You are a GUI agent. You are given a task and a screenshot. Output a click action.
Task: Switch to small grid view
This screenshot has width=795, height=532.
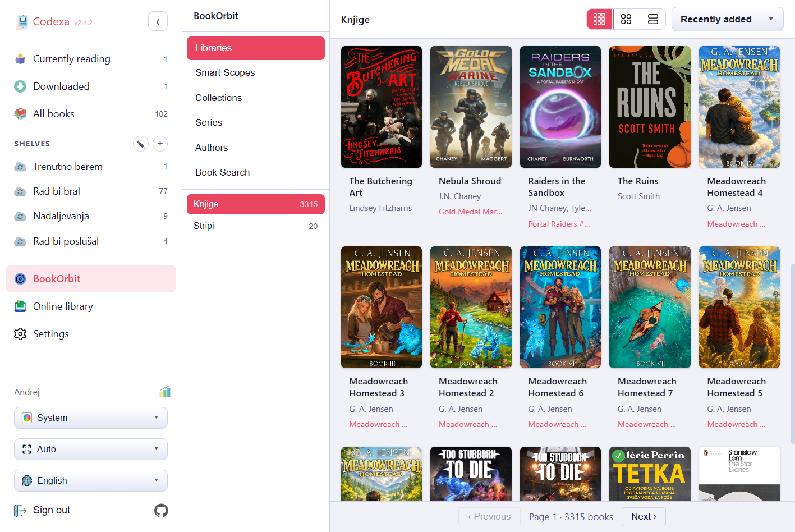pos(599,19)
